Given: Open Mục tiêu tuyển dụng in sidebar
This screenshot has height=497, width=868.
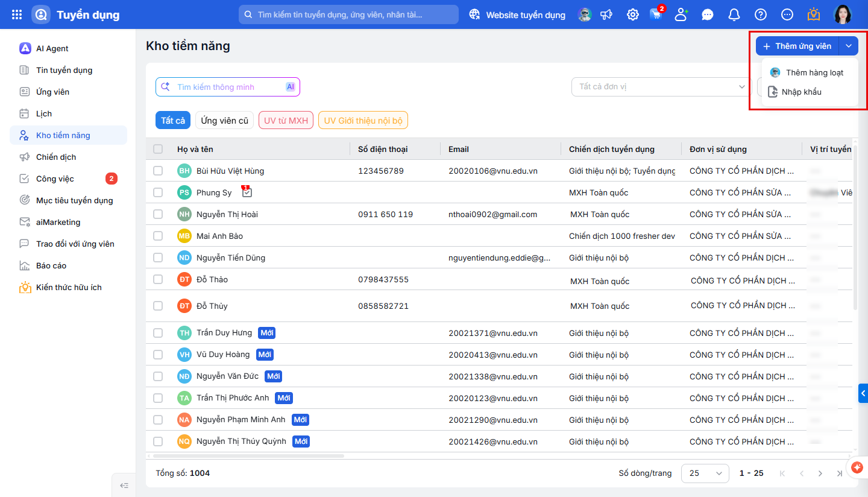Looking at the screenshot, I should [68, 200].
